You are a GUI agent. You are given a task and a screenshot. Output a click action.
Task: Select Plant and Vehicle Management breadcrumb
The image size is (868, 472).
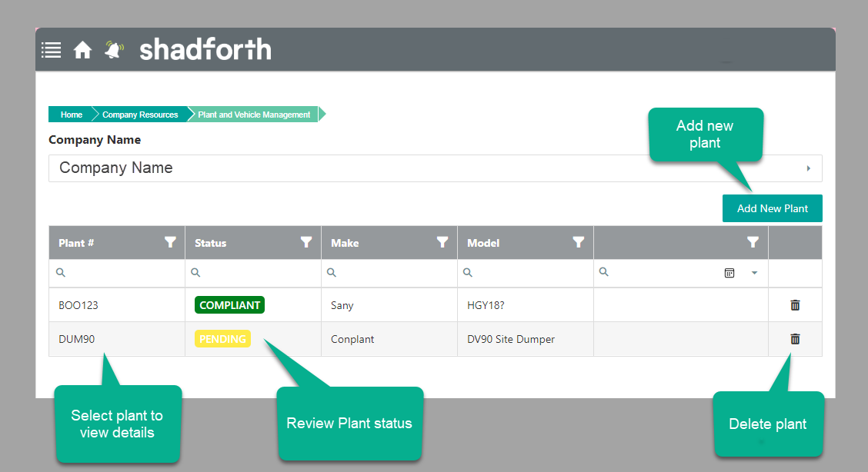[x=254, y=115]
